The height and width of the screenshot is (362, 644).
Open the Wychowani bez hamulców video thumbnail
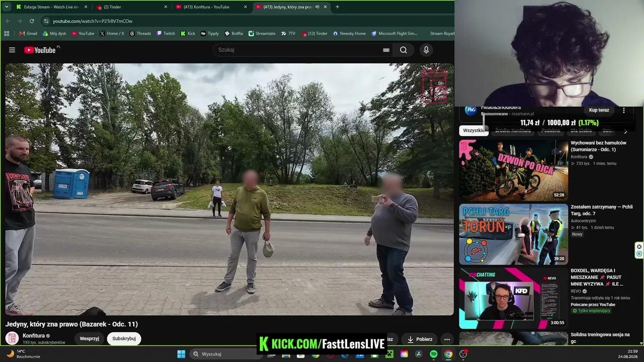pyautogui.click(x=513, y=170)
